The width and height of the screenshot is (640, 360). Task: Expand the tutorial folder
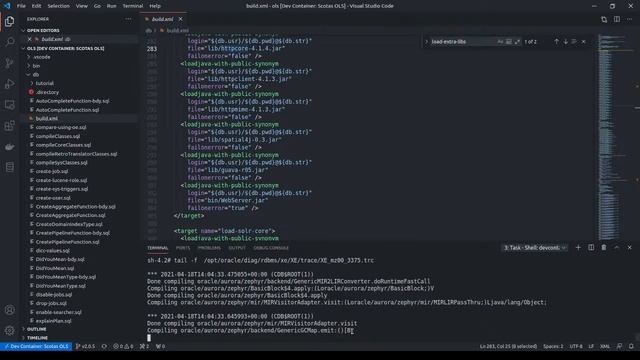click(44, 83)
